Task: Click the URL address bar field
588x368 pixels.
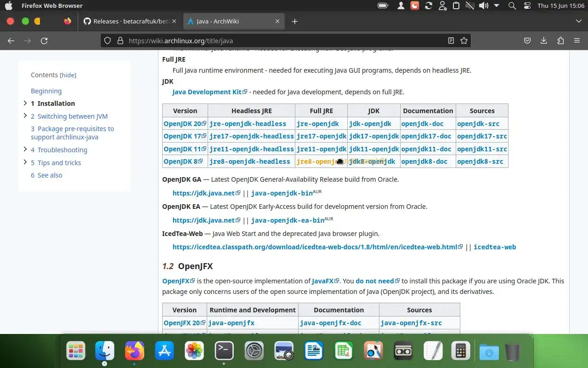Action: tap(285, 40)
